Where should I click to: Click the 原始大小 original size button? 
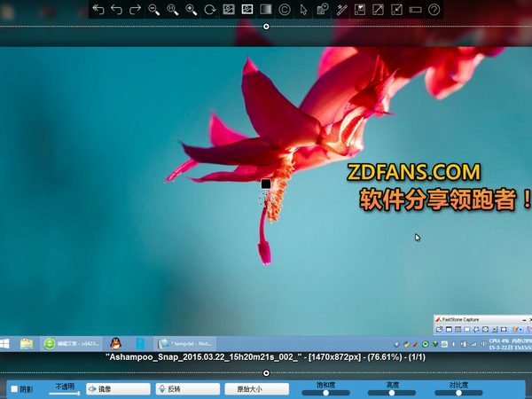click(256, 389)
